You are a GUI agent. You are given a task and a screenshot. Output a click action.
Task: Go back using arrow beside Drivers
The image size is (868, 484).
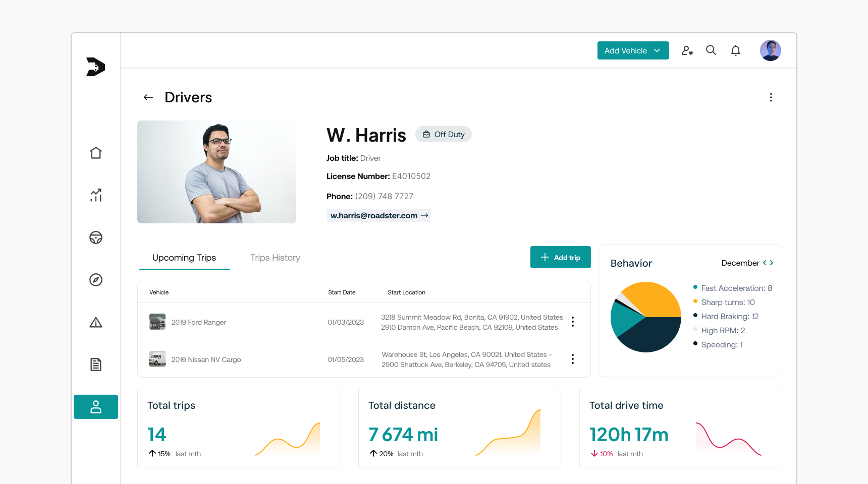point(148,97)
